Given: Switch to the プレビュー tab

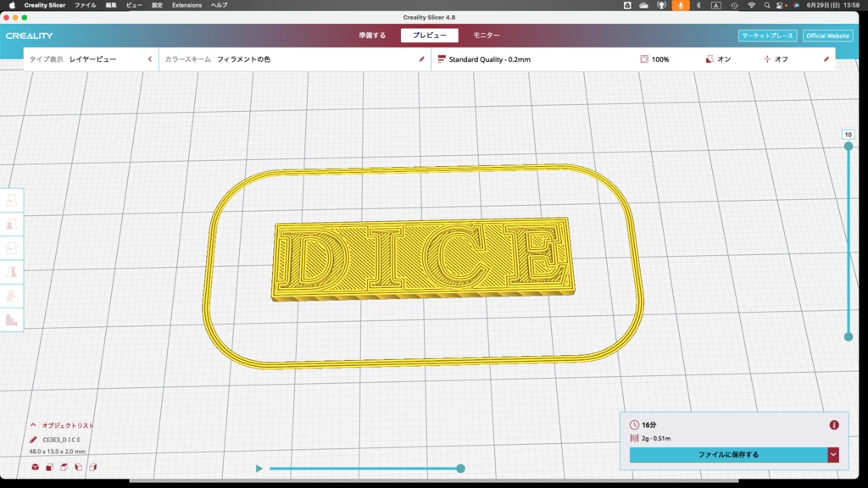Looking at the screenshot, I should tap(430, 36).
